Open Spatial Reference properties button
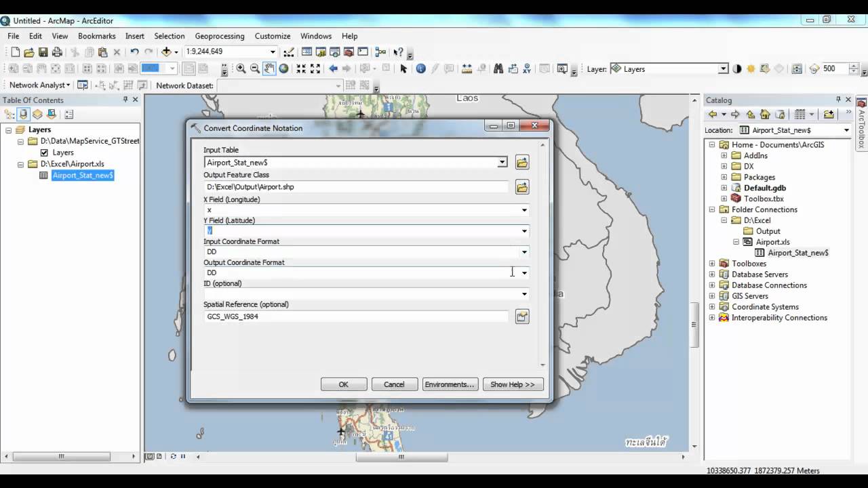This screenshot has height=488, width=868. tap(522, 317)
